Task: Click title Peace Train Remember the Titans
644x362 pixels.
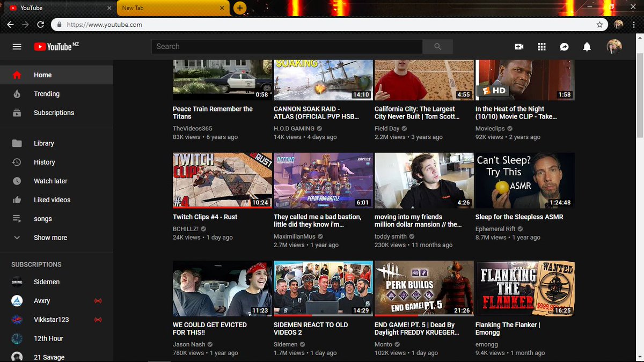Action: pyautogui.click(x=213, y=113)
